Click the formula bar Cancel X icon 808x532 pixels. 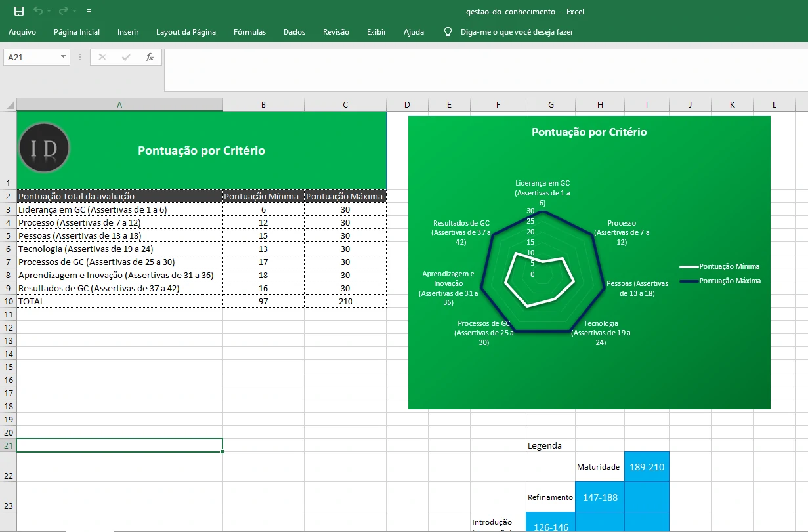(x=102, y=57)
